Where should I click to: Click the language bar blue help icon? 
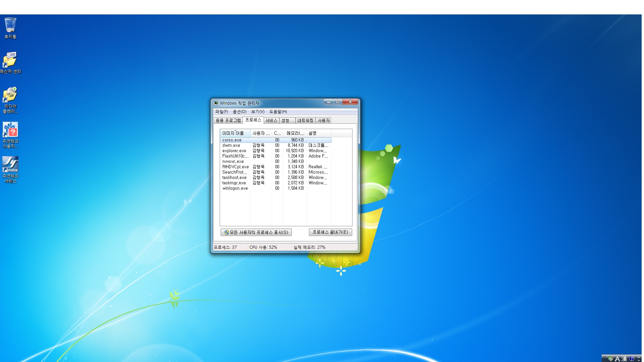coord(632,359)
